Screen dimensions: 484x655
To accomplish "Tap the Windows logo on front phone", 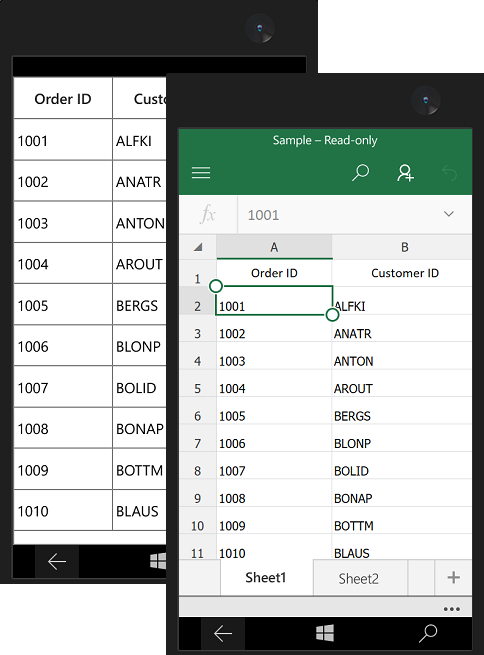I will 325,633.
